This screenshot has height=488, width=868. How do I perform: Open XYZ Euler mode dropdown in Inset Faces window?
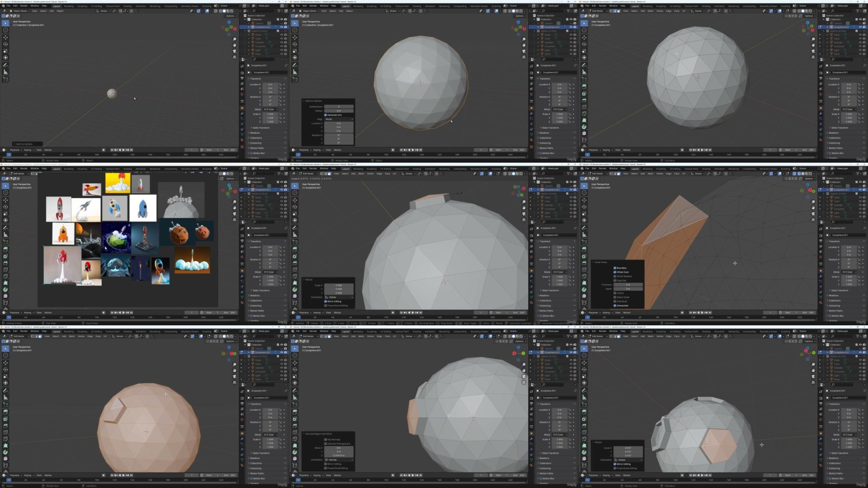coord(849,272)
